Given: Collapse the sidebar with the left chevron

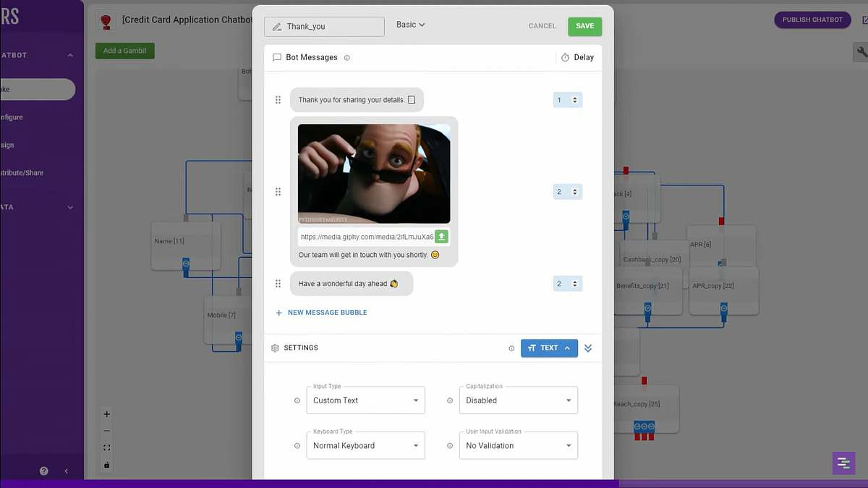Looking at the screenshot, I should click(67, 471).
